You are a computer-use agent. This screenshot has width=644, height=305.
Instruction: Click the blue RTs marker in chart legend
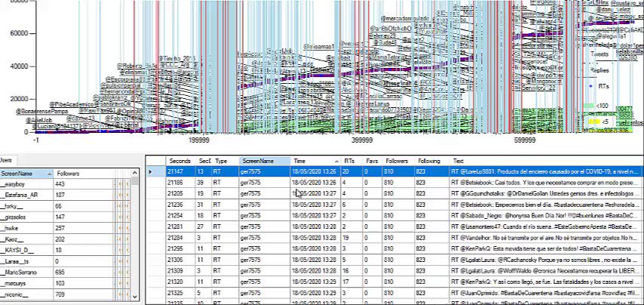pos(590,87)
